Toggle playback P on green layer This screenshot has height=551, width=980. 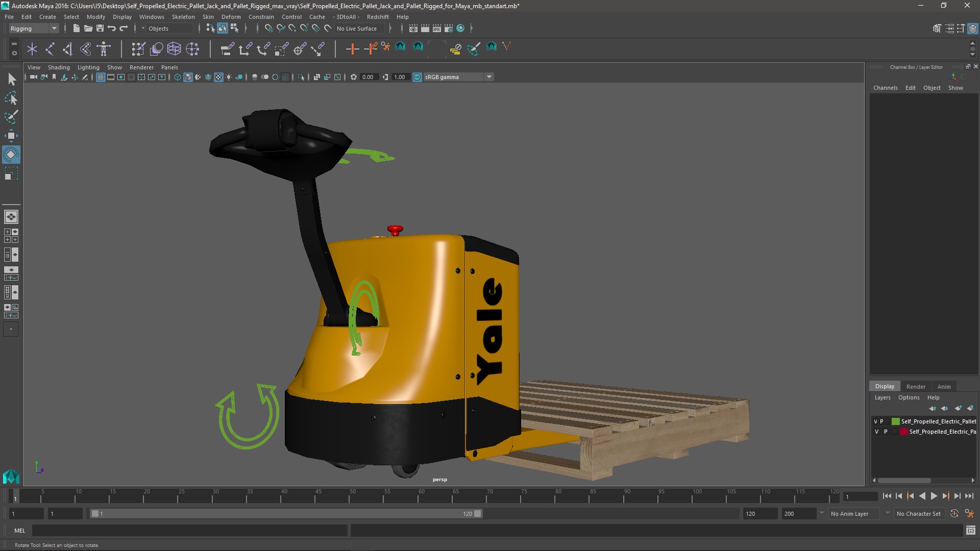pyautogui.click(x=881, y=421)
